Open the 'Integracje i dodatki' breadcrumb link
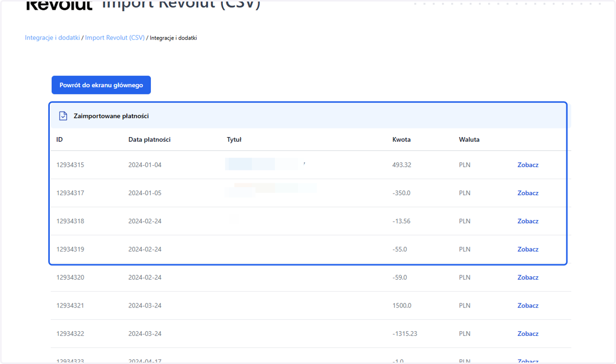 point(52,38)
